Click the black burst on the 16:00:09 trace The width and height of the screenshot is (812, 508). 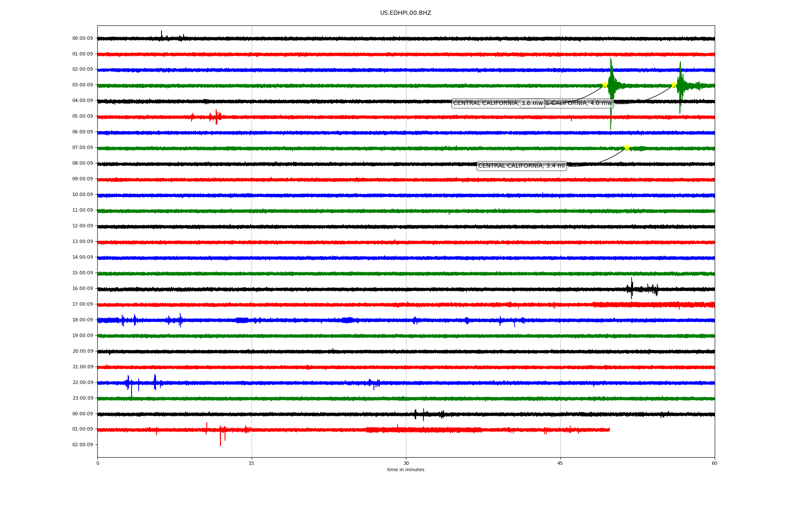632,289
